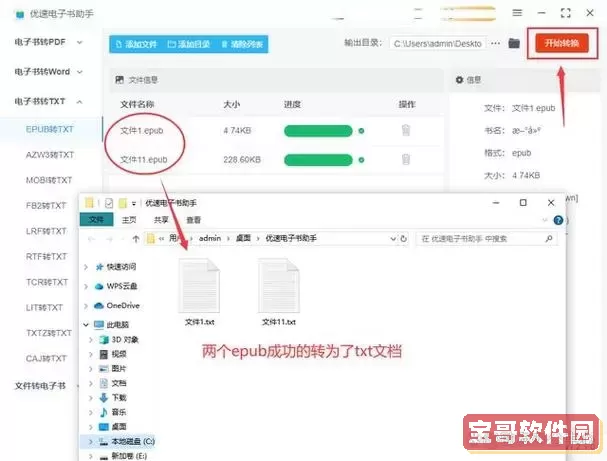This screenshot has width=607, height=461.
Task: Delete 文件1.epub using its trash icon
Action: (406, 130)
